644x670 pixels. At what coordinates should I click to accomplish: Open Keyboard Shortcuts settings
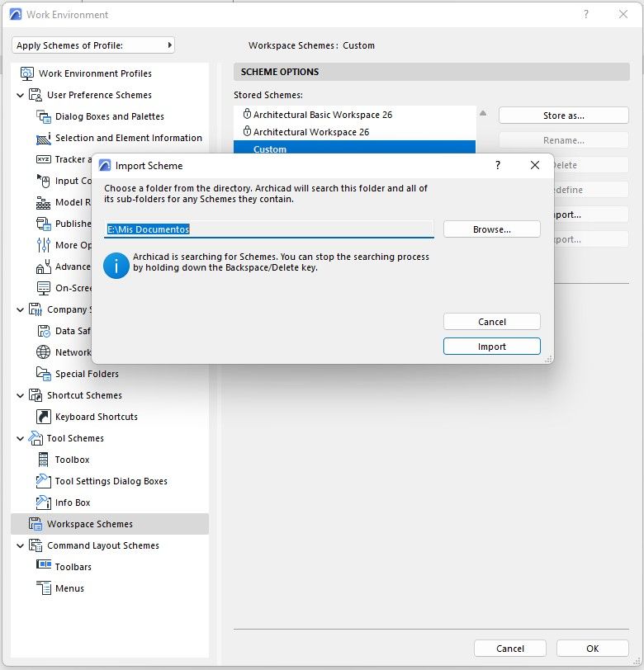(97, 417)
